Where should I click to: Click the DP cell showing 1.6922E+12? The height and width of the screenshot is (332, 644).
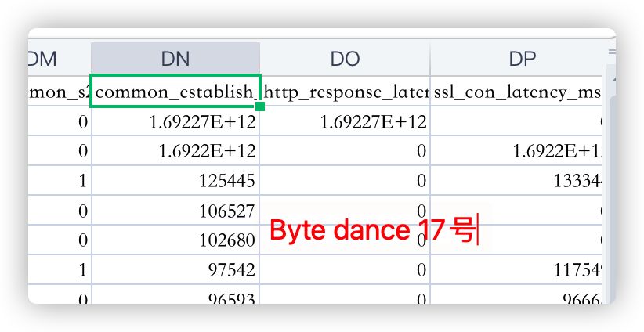tap(517, 152)
